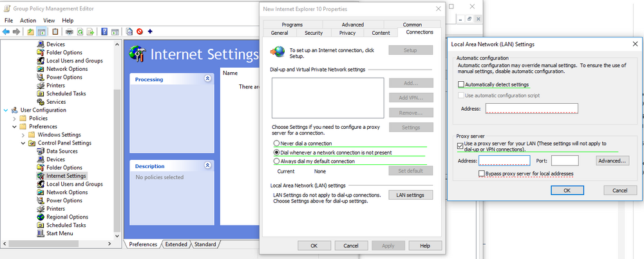Click the Refresh toolbar icon
Image resolution: width=644 pixels, height=259 pixels.
80,32
